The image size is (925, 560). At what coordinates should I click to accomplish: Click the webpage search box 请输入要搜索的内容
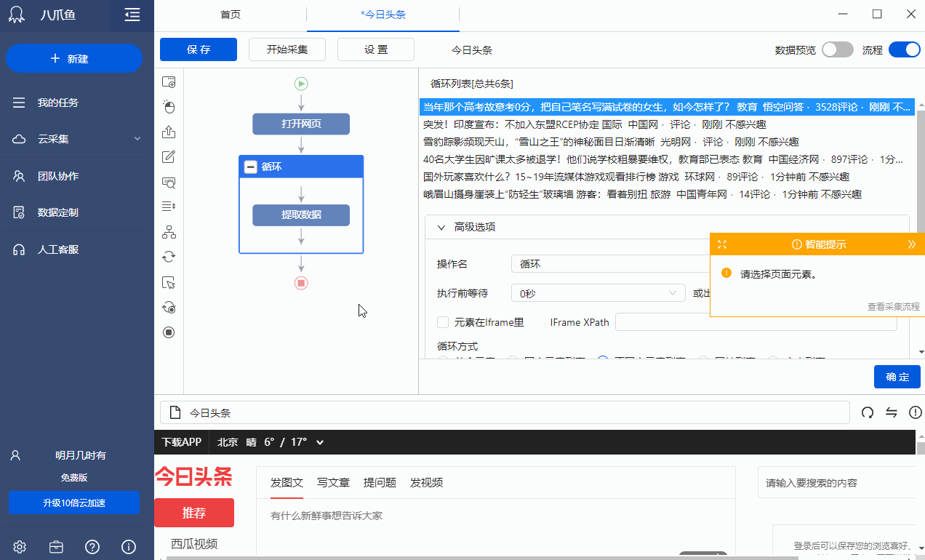pos(836,483)
